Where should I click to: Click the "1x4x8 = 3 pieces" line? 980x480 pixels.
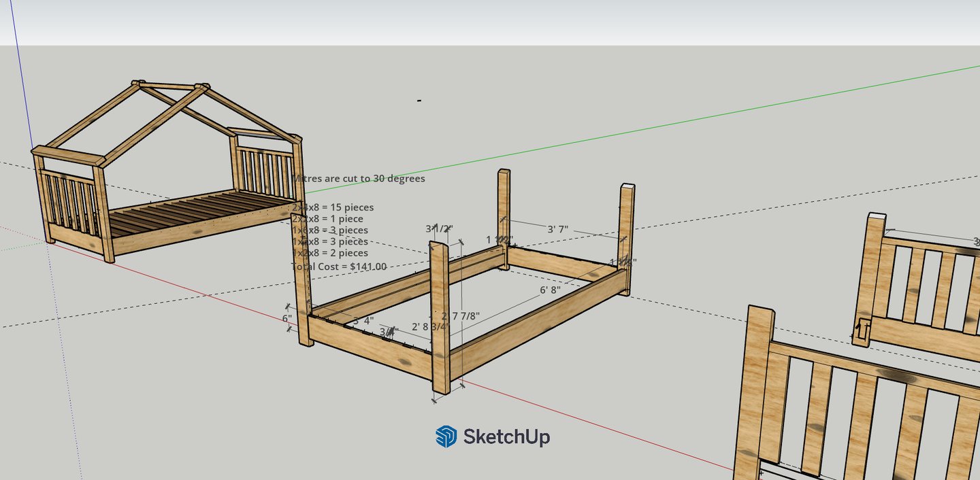(330, 241)
